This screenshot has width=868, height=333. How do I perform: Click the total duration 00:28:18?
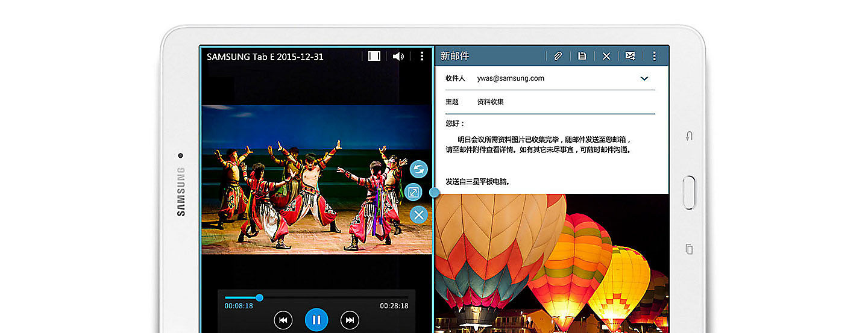pos(394,306)
